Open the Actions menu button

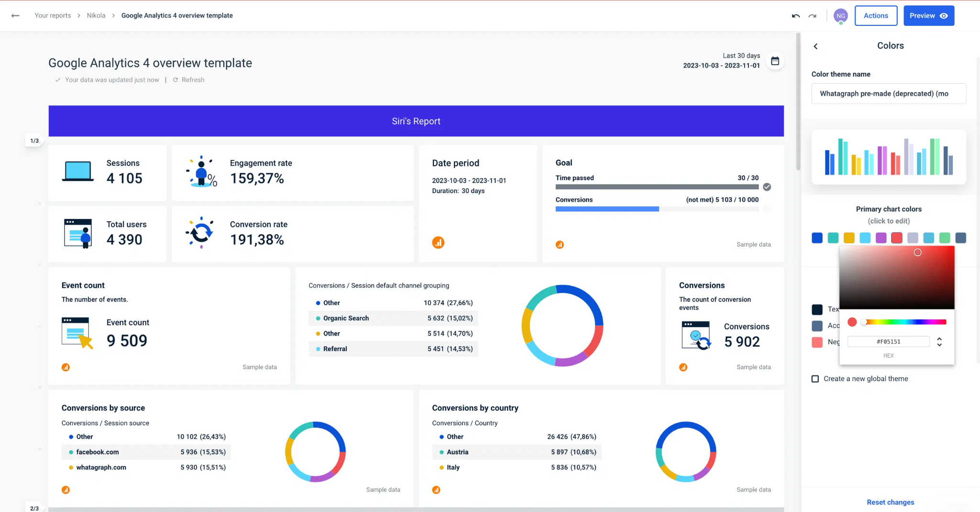[x=876, y=15]
